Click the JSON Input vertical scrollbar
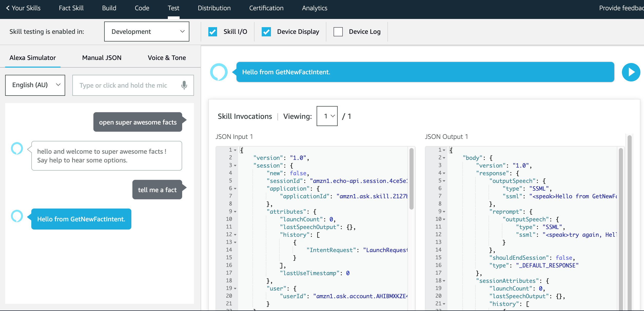The image size is (644, 311). coord(411,179)
